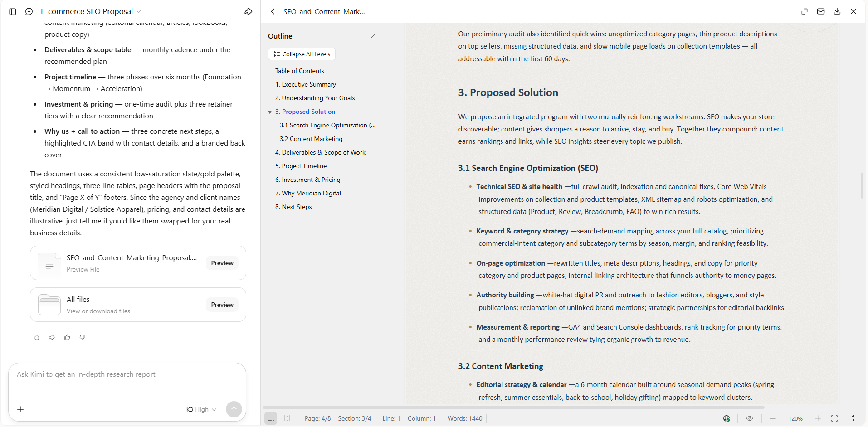Download the document from the preview header
Viewport: 868px width, 427px height.
837,11
